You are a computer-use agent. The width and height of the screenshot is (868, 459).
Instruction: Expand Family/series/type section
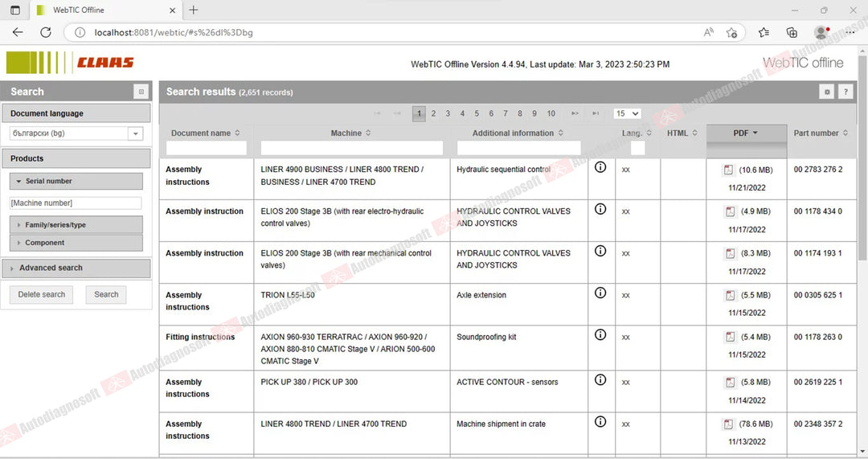(76, 225)
